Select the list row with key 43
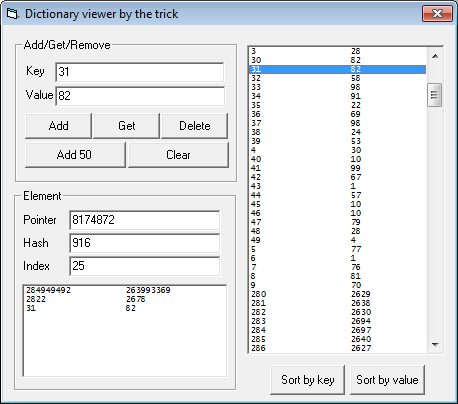The image size is (458, 404). click(x=338, y=186)
